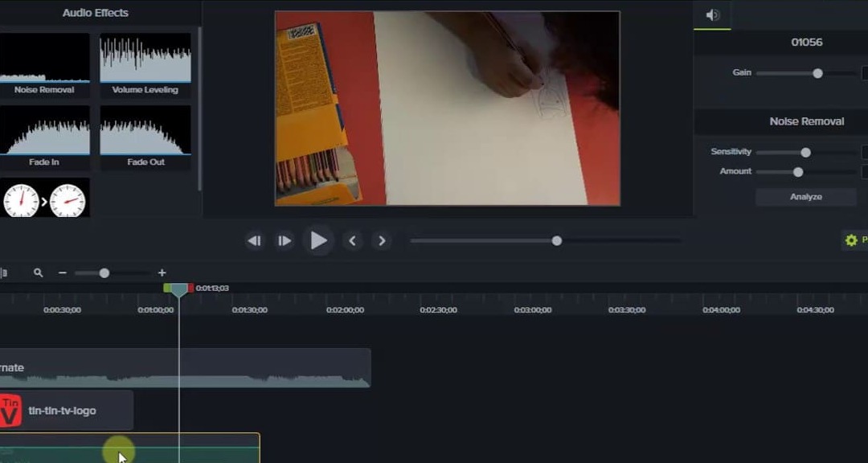The image size is (868, 463).
Task: Click the 01056 clip name in properties
Action: click(807, 42)
